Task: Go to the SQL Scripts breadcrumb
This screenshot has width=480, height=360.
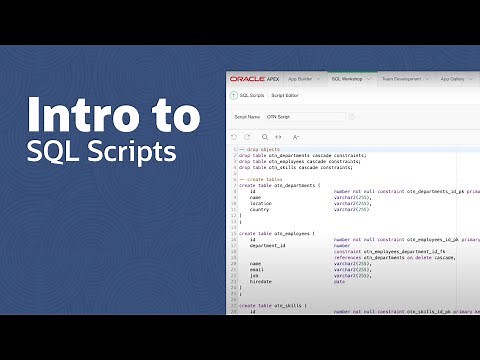Action: point(252,95)
